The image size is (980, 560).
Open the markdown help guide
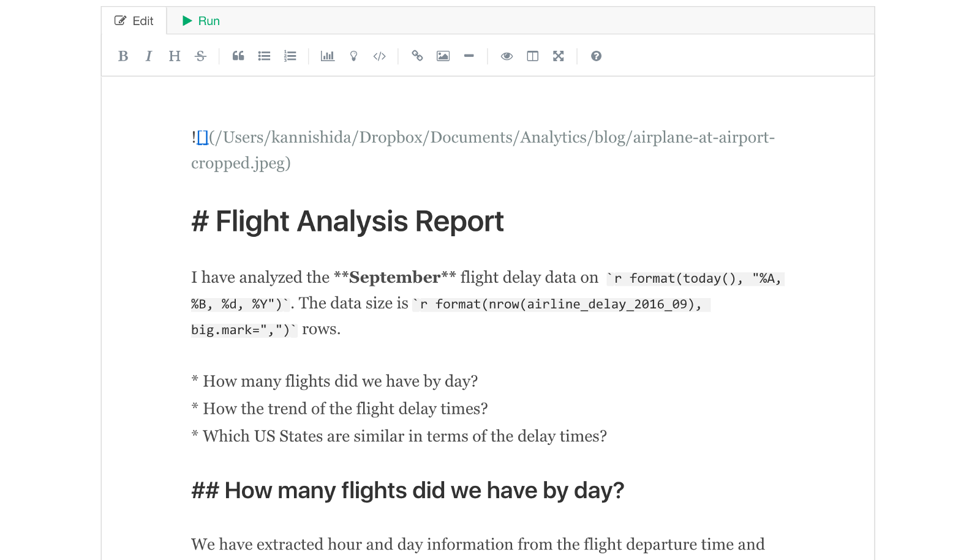[x=596, y=56]
